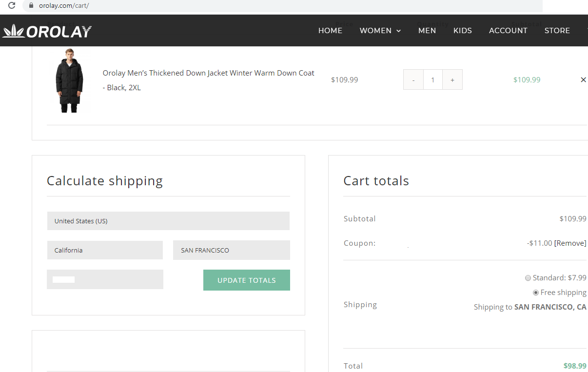The height and width of the screenshot is (372, 588).
Task: Click the Cart totals heading
Action: pos(376,181)
